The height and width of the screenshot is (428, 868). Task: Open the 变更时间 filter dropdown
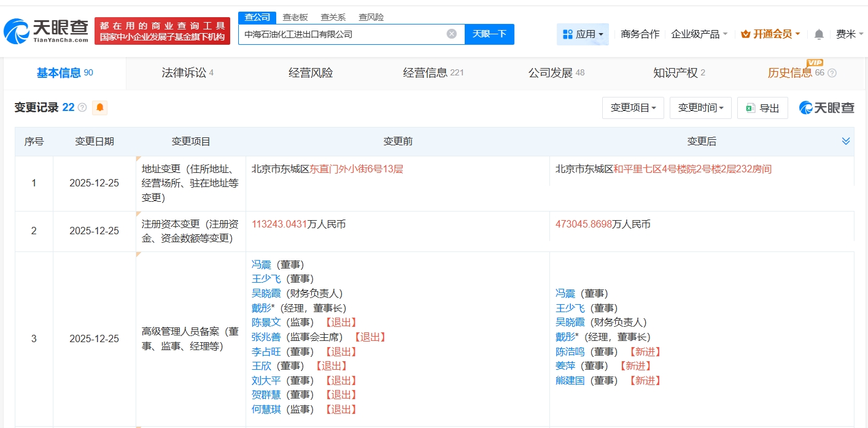point(700,108)
